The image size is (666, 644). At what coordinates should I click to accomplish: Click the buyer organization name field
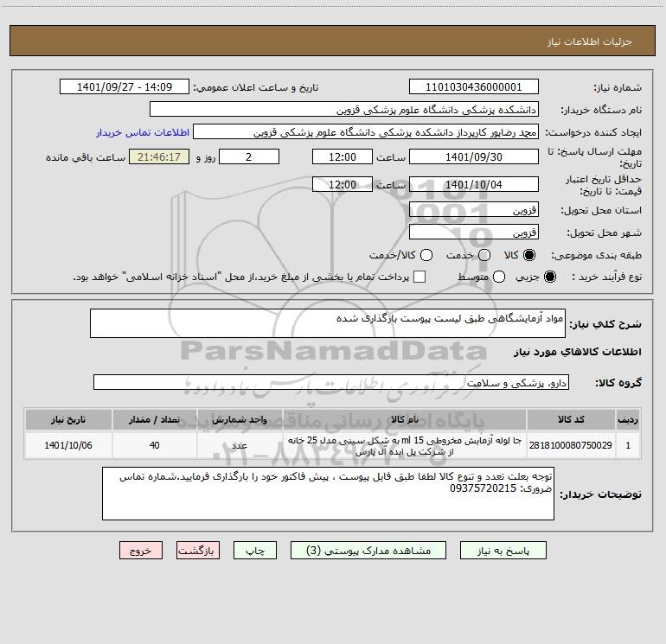point(344,110)
